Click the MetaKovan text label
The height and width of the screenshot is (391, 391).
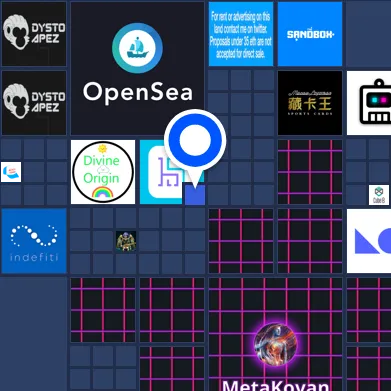click(x=275, y=385)
